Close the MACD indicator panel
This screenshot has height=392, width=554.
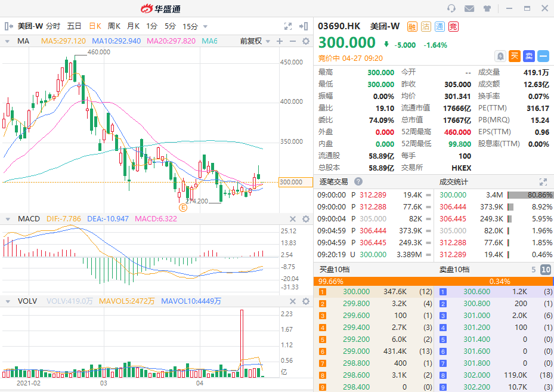(293, 219)
